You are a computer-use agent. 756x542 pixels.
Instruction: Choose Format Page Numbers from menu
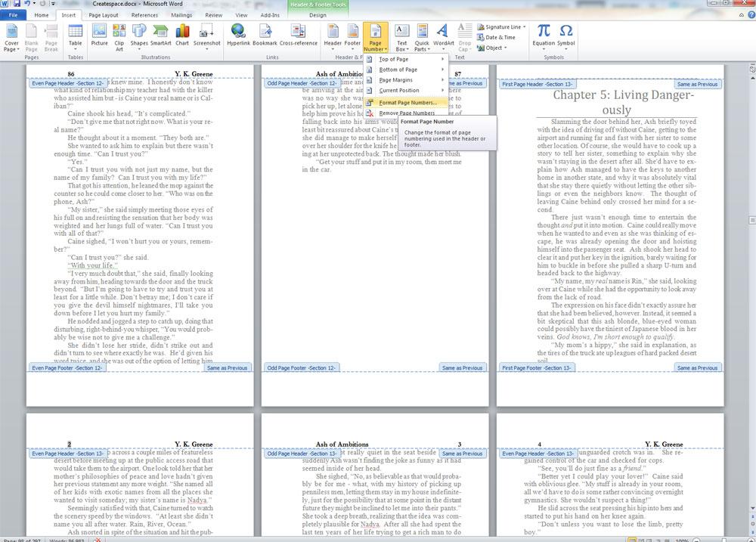pyautogui.click(x=407, y=102)
